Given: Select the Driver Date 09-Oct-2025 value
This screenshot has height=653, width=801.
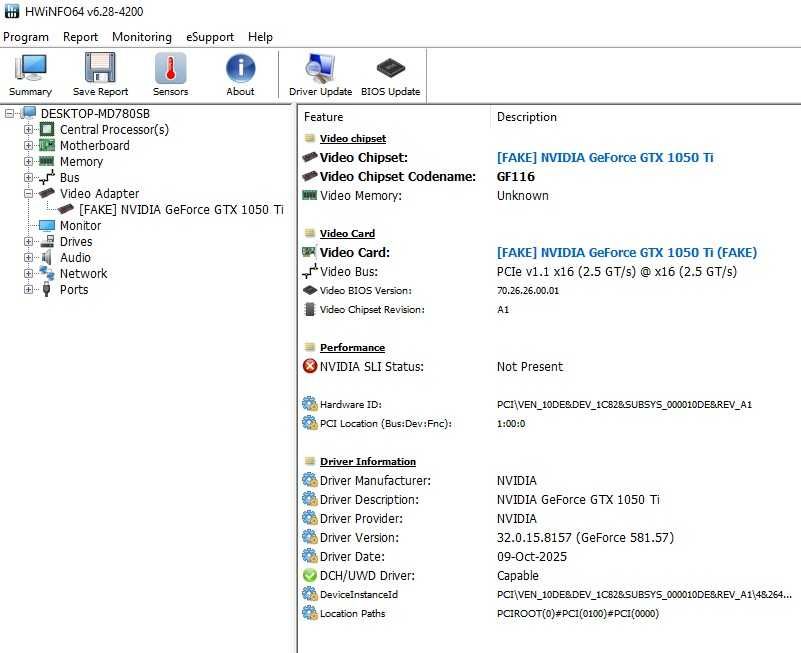Looking at the screenshot, I should [x=532, y=556].
